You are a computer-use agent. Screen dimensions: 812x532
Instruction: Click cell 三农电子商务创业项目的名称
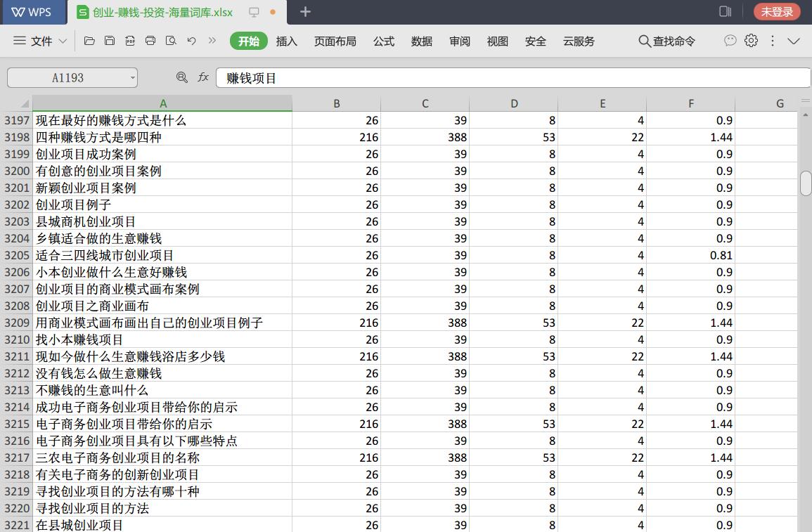tap(162, 458)
